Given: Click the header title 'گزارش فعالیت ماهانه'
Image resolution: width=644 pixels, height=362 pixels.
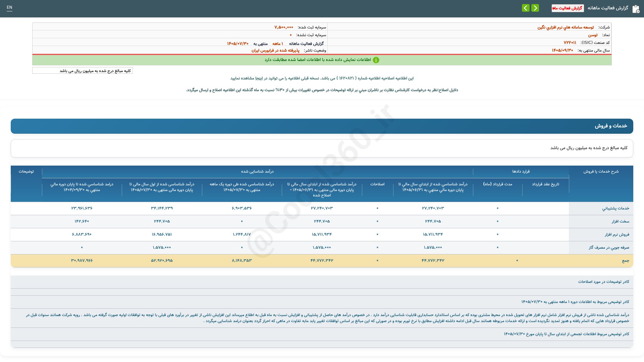Looking at the screenshot, I should pos(608,8).
